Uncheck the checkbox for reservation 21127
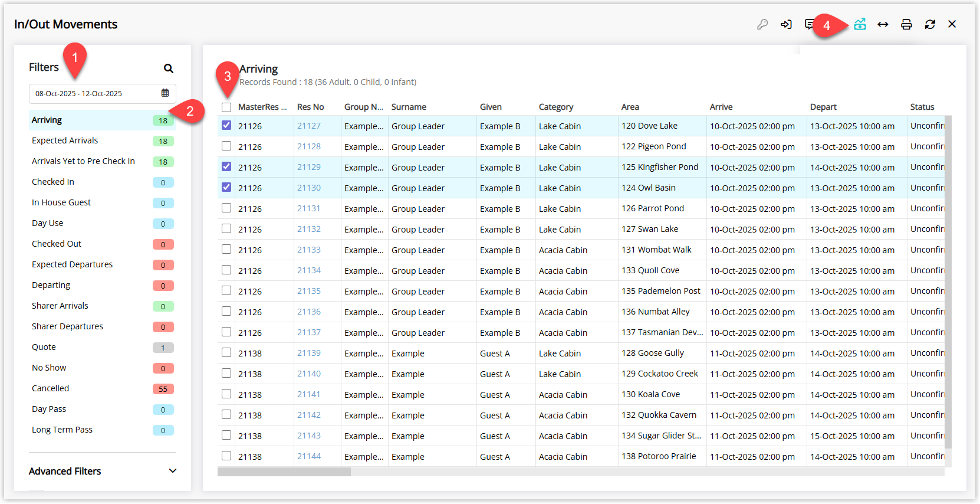 (x=226, y=125)
